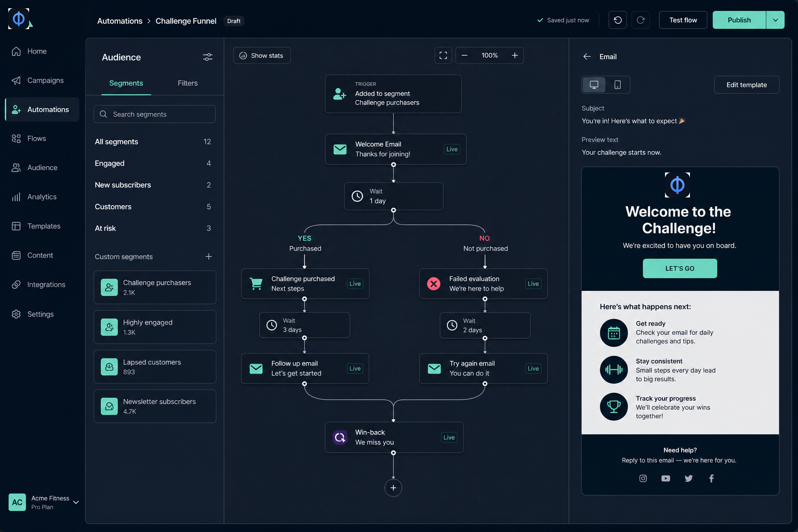Click Instagram icon in email footer

pos(643,478)
